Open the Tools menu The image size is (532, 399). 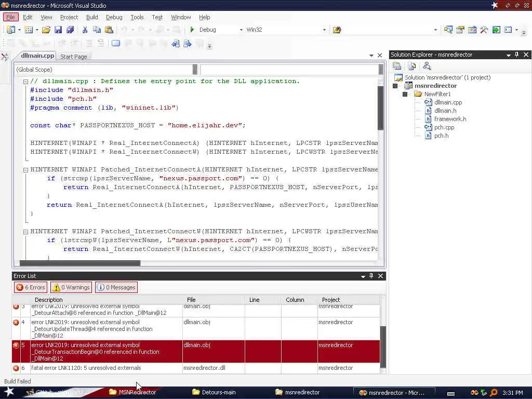[x=137, y=17]
